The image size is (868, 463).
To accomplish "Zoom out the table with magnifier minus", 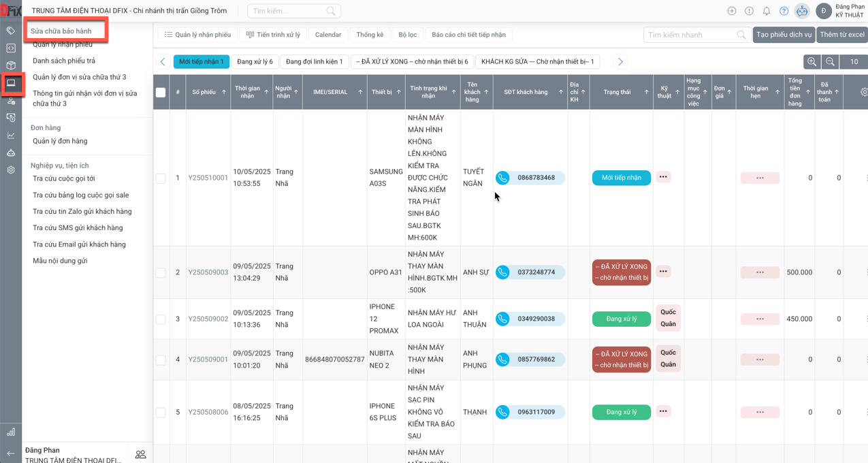I will [x=830, y=62].
